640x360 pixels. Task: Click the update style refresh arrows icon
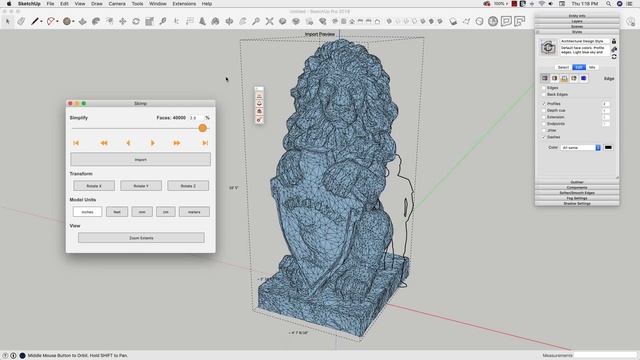(x=614, y=56)
